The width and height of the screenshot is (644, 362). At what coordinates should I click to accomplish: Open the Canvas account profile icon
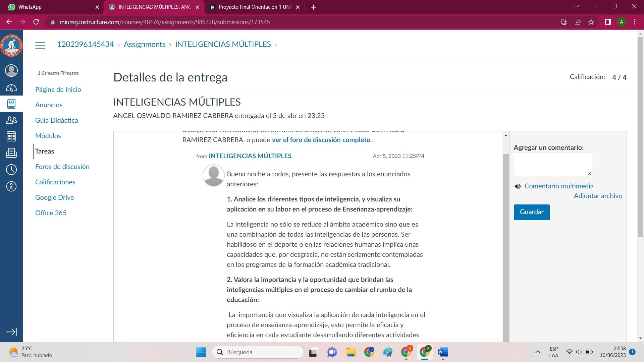pos(11,71)
